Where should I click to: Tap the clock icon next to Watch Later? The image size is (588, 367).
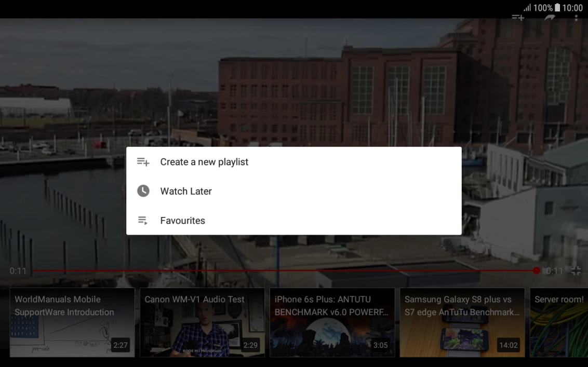click(x=143, y=191)
